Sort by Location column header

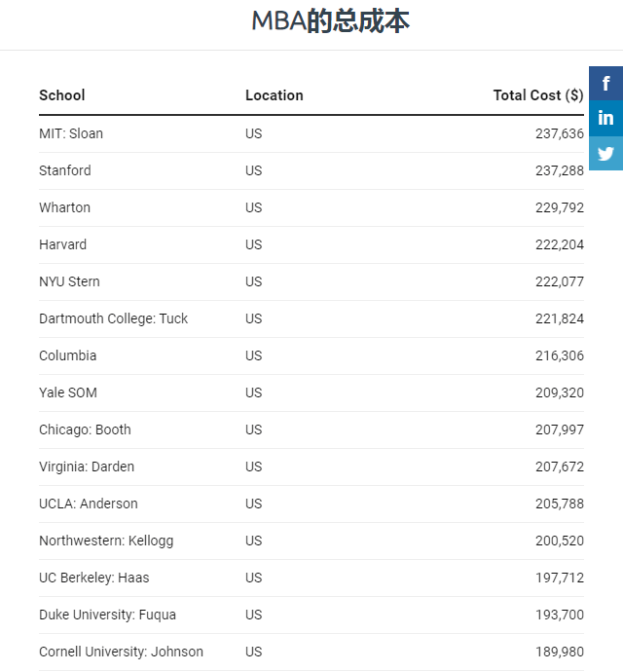tap(275, 95)
